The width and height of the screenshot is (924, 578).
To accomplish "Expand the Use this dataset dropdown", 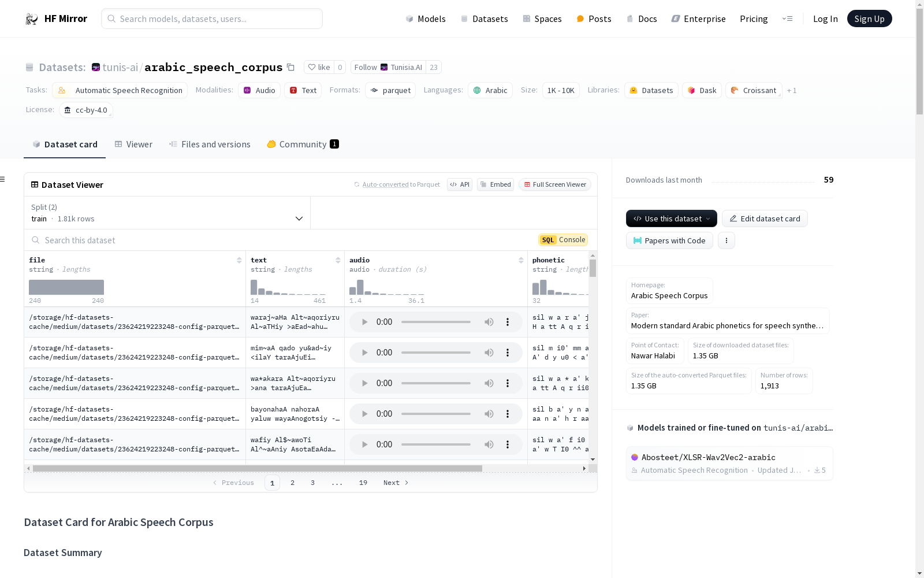I will [x=672, y=218].
